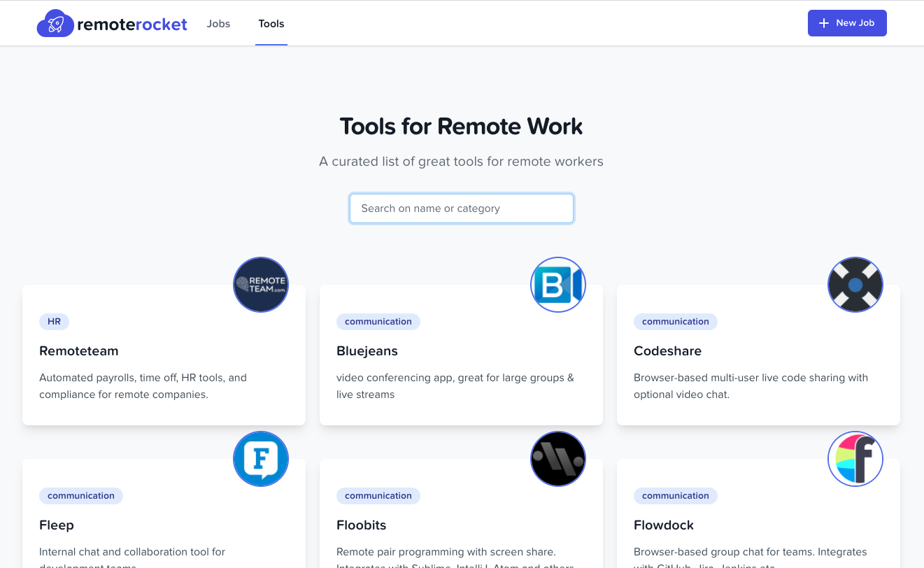Screen dimensions: 924x568
Task: Open the Remoteteam logo icon
Action: pos(261,285)
